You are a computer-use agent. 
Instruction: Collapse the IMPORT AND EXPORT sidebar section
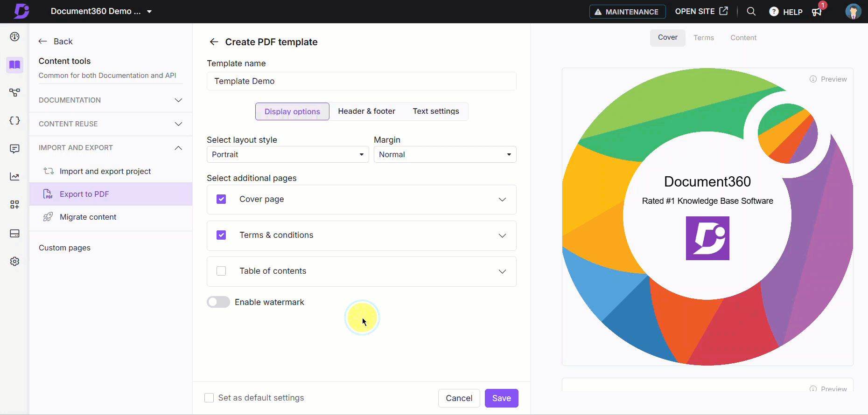[x=111, y=148]
